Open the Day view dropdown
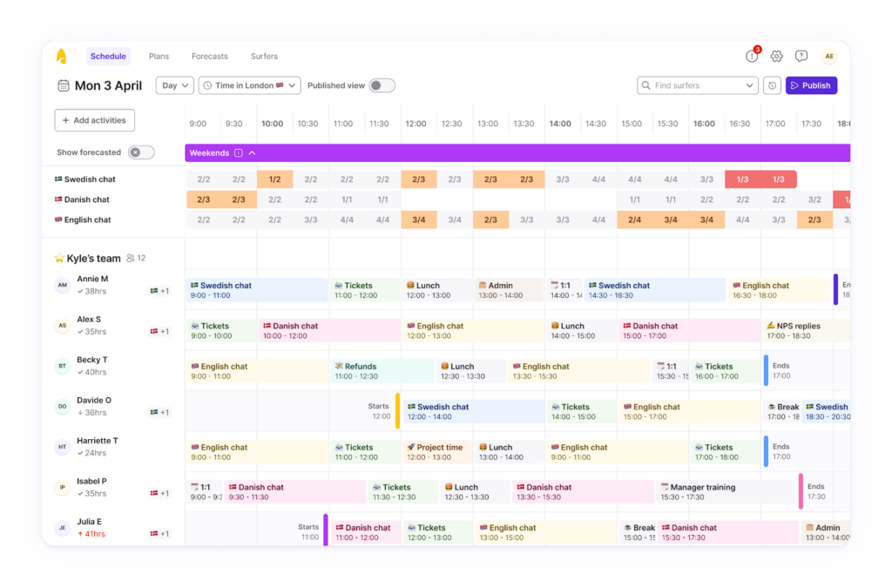Screen dimensions: 892x588 pos(174,85)
